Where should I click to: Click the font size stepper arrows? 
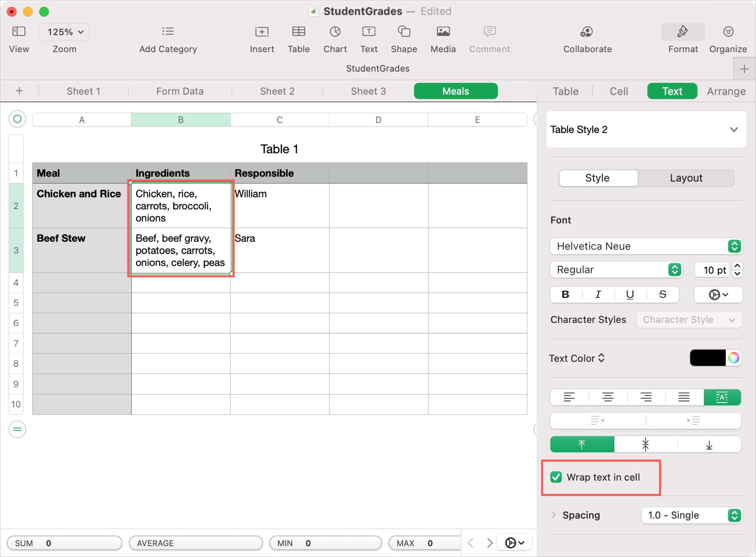coord(737,270)
